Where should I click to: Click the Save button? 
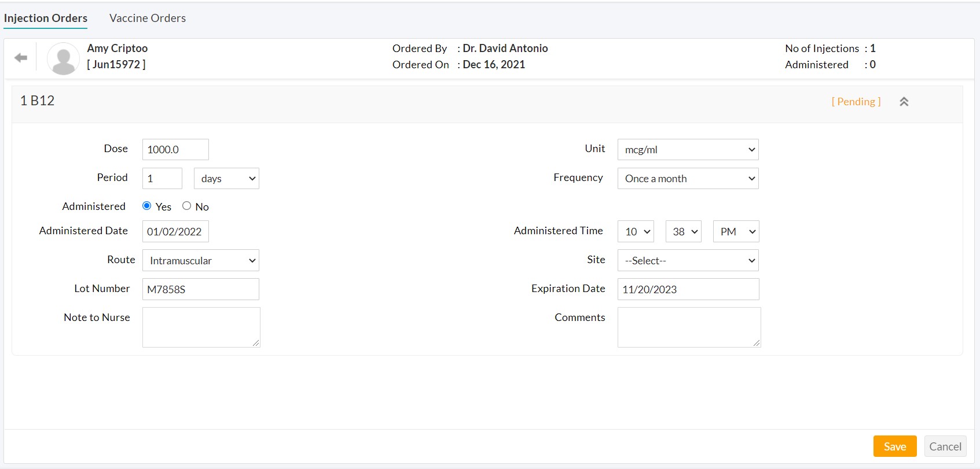point(894,446)
